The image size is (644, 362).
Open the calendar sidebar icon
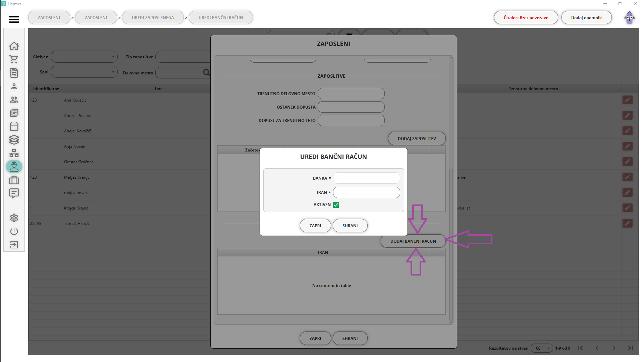14,126
